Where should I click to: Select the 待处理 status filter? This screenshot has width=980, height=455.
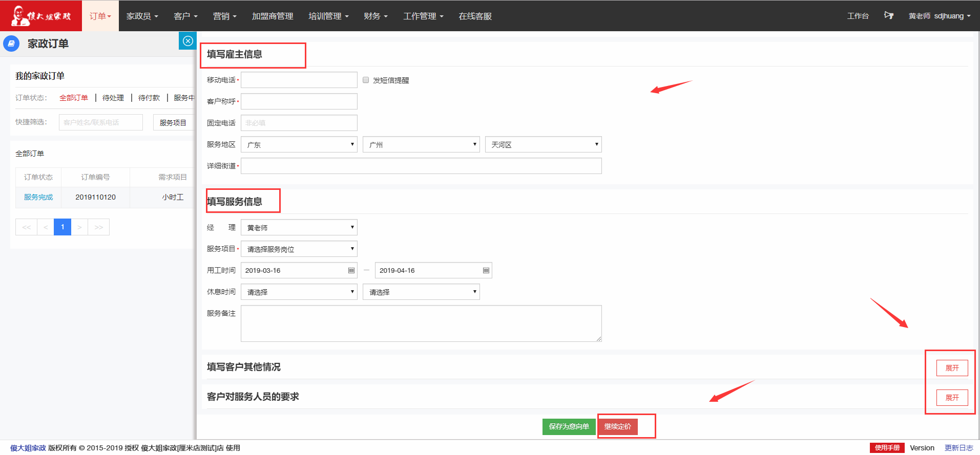[113, 98]
